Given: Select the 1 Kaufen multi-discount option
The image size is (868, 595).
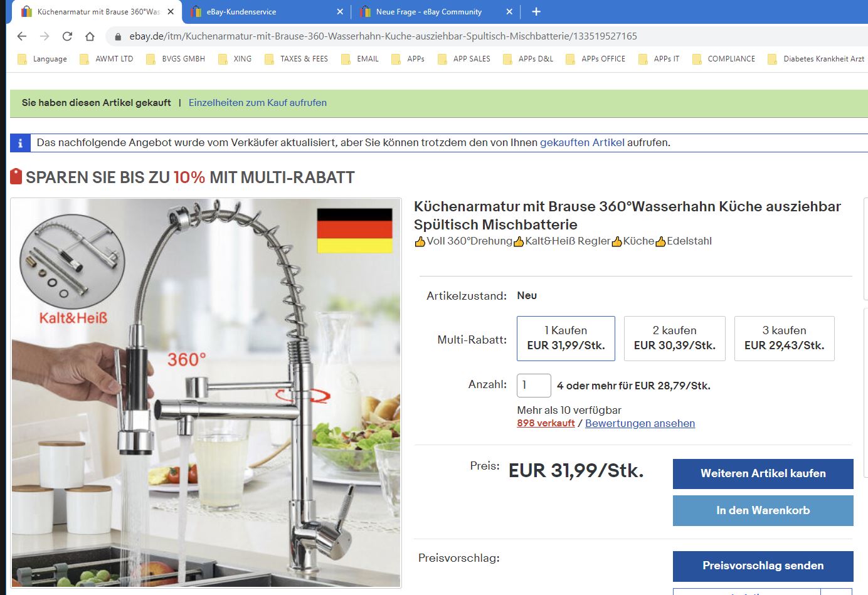Looking at the screenshot, I should (566, 339).
